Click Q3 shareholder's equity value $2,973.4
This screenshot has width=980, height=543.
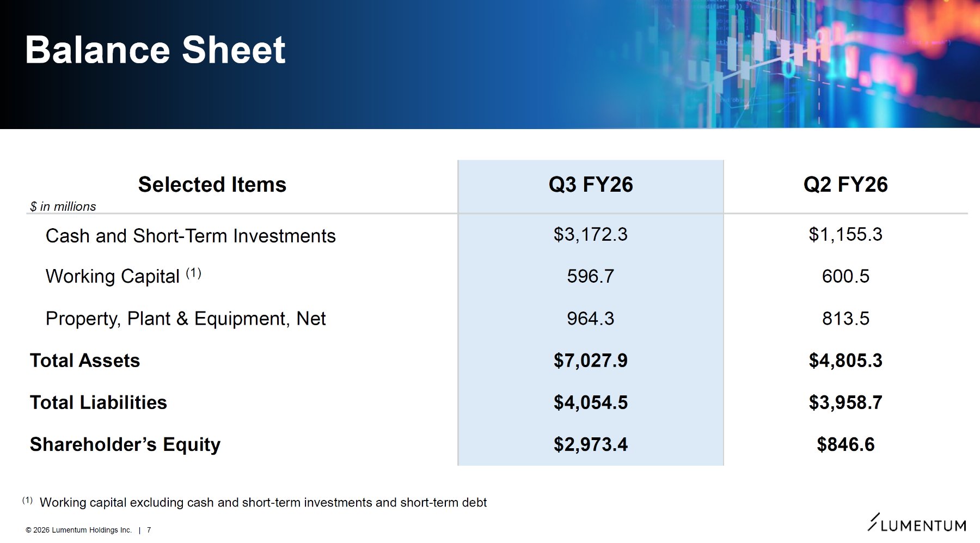(591, 444)
